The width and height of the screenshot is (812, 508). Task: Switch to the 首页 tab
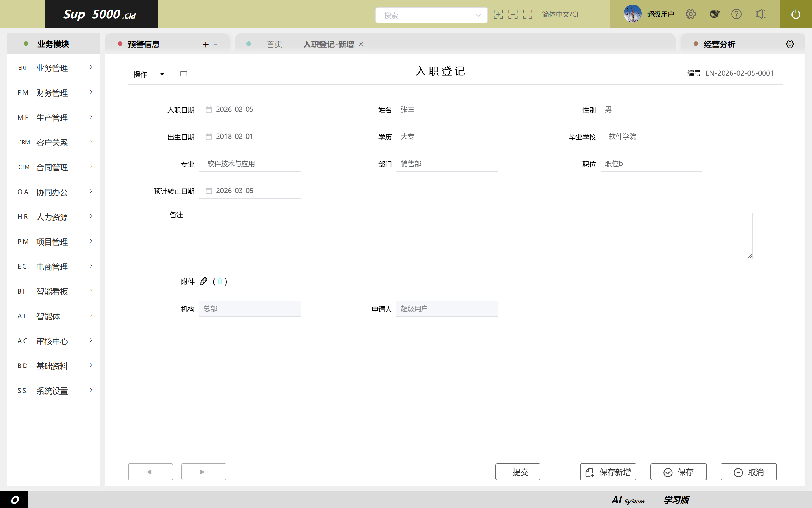click(x=274, y=44)
